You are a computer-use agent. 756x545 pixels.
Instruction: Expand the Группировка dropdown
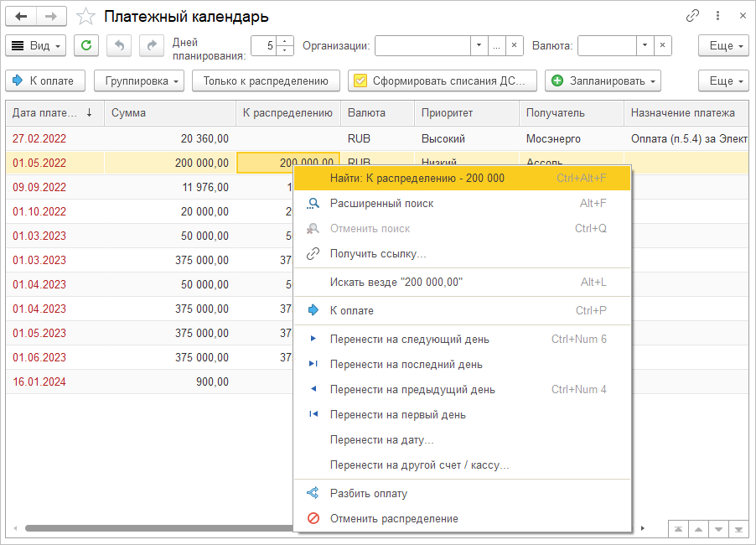pos(139,80)
